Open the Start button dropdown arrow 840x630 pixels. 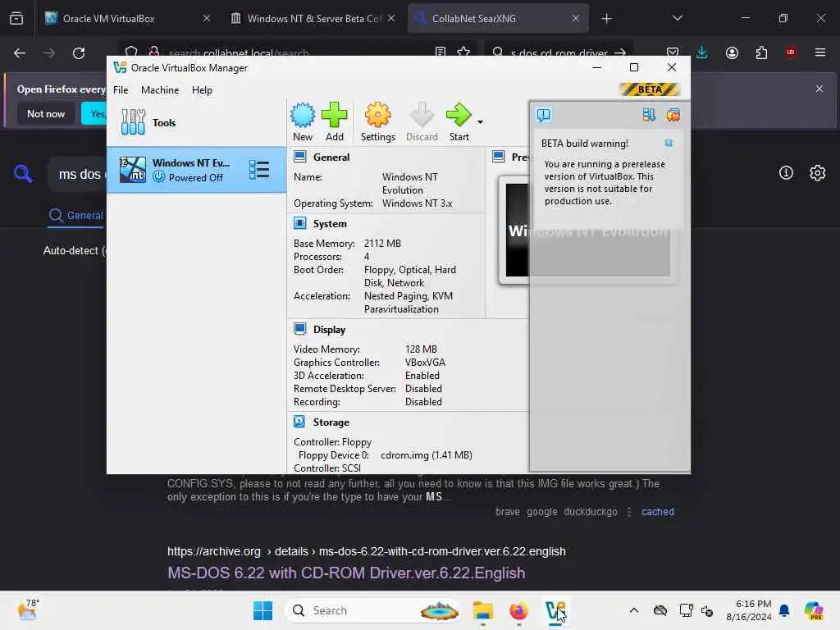pyautogui.click(x=480, y=122)
